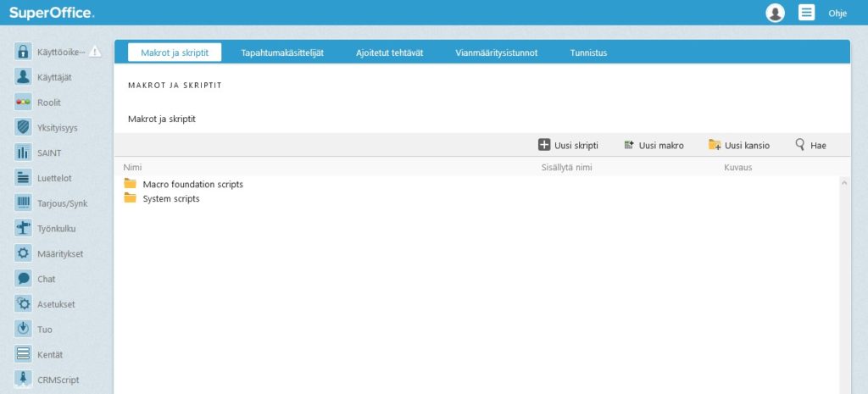Open the System scripts folder
868x394 pixels.
coord(171,198)
